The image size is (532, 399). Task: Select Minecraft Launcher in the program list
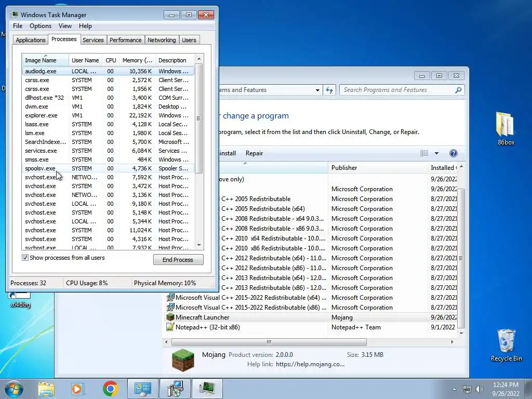(x=311, y=317)
